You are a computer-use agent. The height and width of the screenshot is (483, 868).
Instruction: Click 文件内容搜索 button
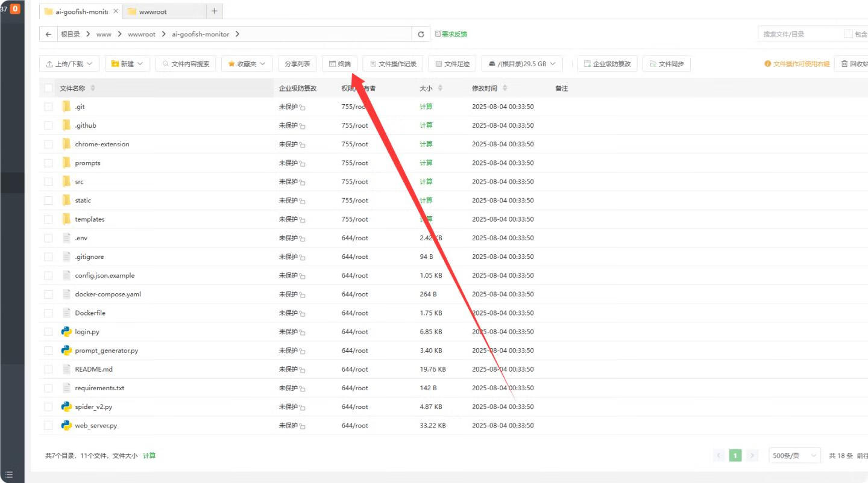point(186,64)
